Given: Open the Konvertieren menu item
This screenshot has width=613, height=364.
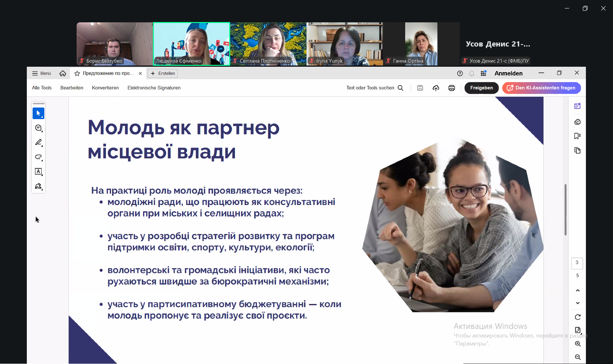Looking at the screenshot, I should [x=105, y=88].
